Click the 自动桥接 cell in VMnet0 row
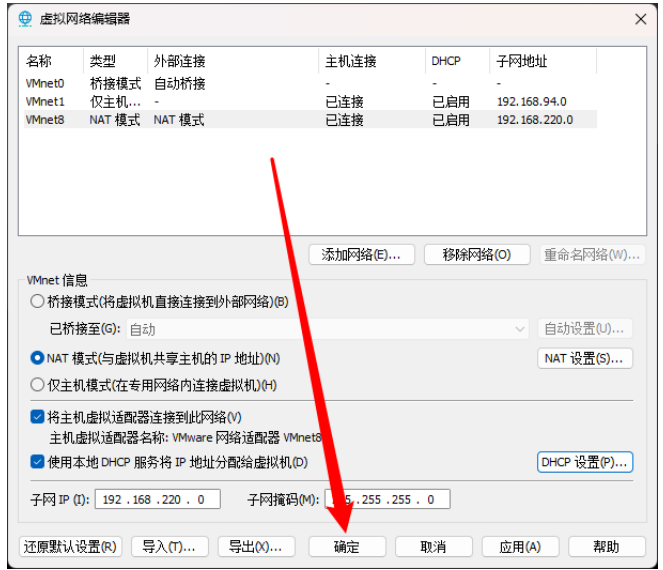Viewport: 663px width, 570px height. [179, 83]
